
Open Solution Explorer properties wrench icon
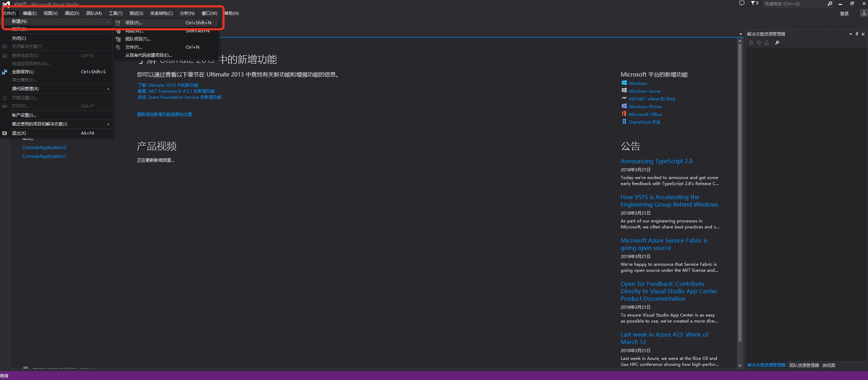pos(777,43)
